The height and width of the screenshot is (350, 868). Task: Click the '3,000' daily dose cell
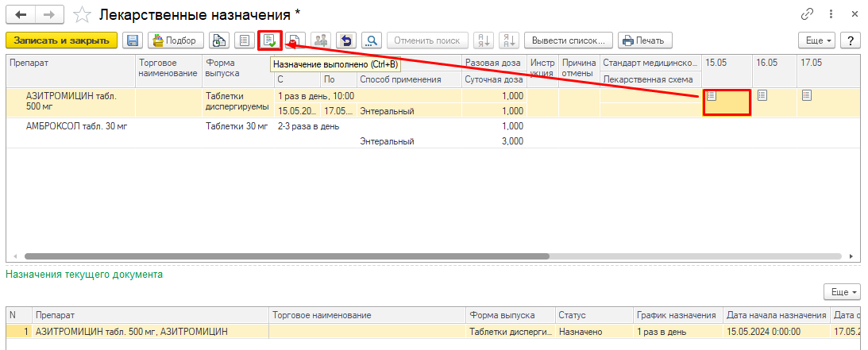[494, 141]
